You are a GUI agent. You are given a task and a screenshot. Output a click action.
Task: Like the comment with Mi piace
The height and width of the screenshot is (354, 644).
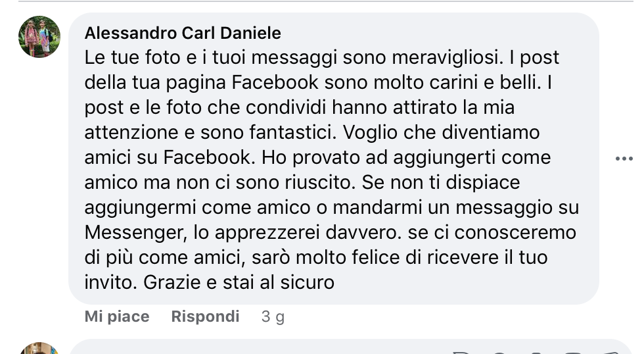[x=117, y=316]
